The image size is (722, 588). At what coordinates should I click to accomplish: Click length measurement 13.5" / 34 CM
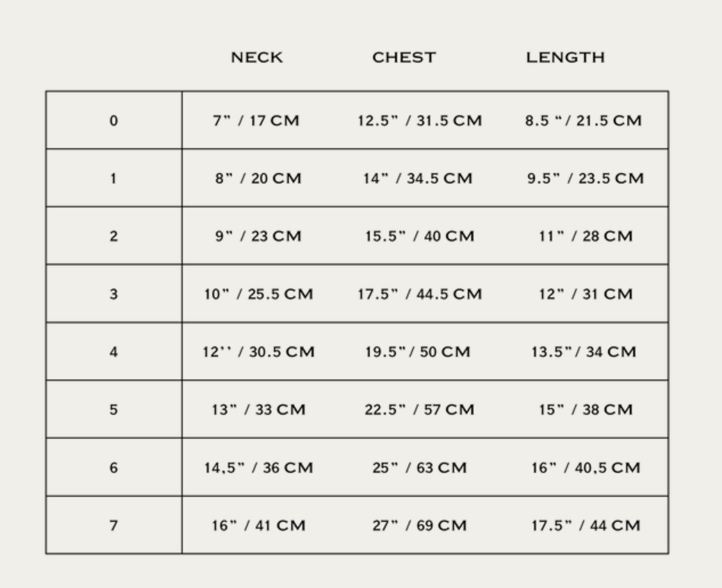584,352
